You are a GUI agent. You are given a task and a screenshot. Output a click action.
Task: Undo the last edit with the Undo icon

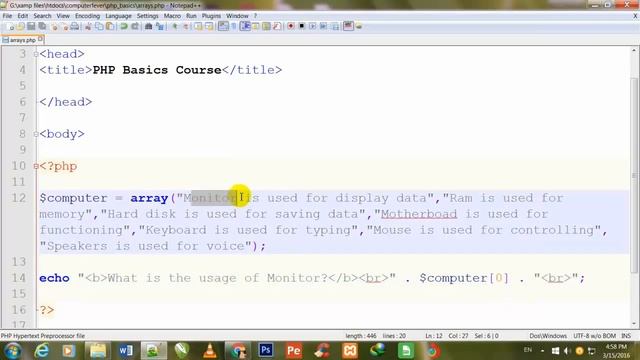[124, 27]
